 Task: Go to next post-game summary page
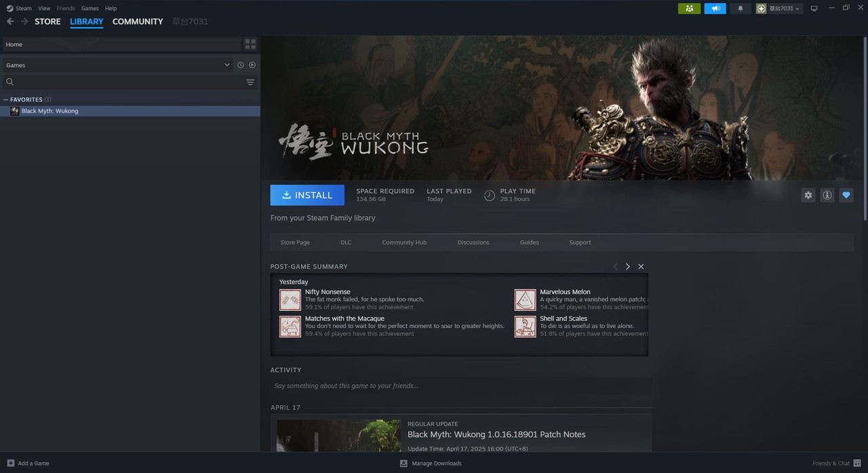(x=628, y=266)
